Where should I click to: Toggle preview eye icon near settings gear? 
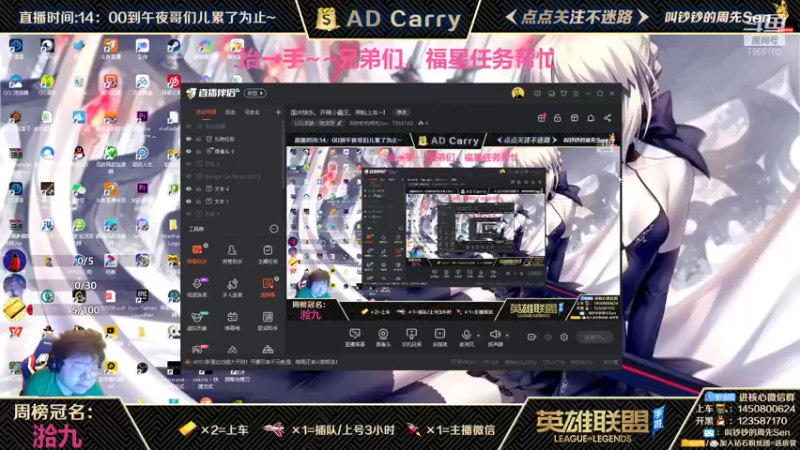(x=548, y=337)
